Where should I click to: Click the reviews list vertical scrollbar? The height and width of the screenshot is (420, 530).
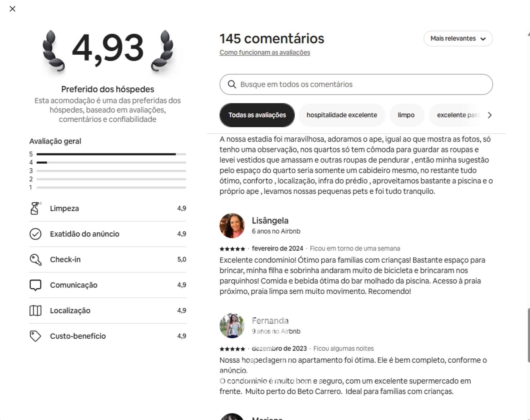click(528, 334)
